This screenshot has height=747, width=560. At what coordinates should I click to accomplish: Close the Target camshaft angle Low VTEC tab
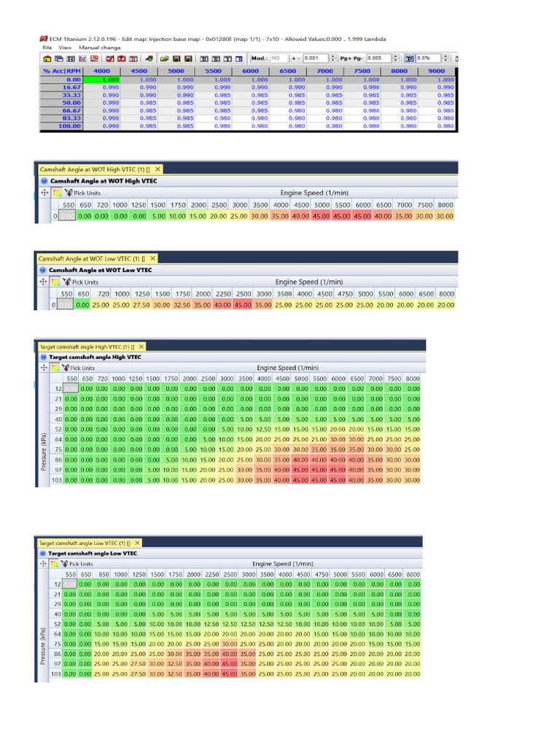[137, 543]
